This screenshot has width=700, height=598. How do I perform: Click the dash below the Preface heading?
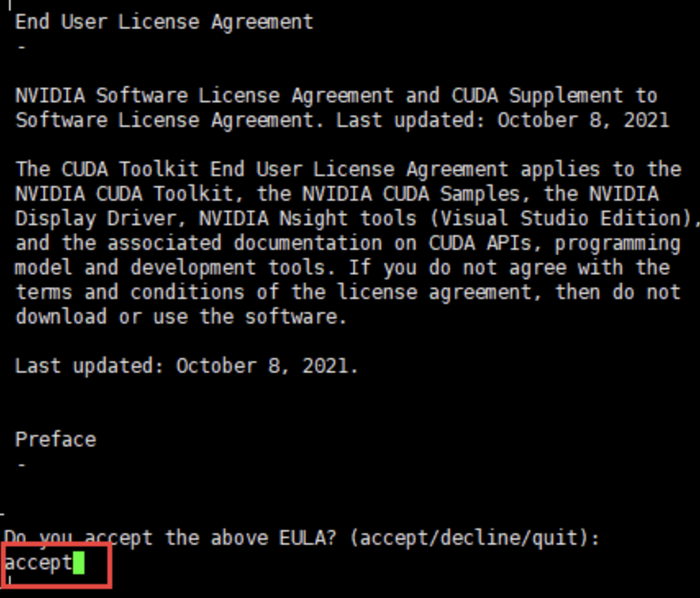coord(20,464)
